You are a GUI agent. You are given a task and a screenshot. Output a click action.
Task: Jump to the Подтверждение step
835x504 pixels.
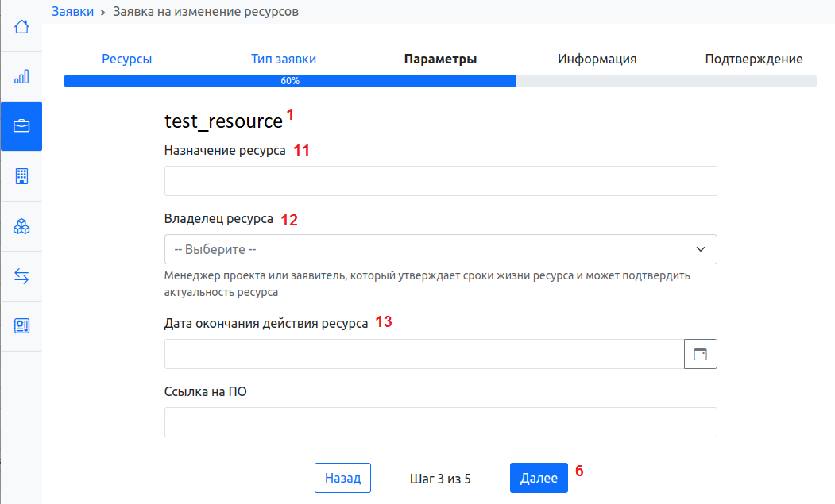(x=753, y=59)
